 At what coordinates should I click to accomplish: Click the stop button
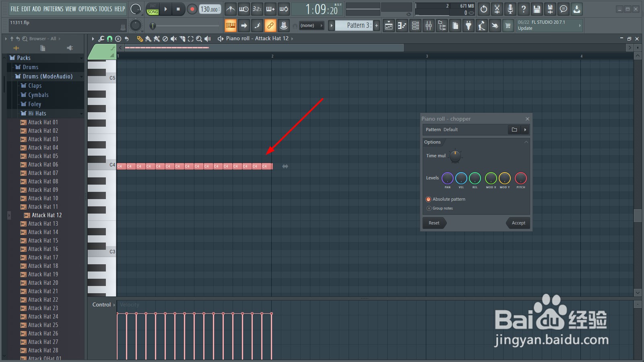tap(178, 9)
